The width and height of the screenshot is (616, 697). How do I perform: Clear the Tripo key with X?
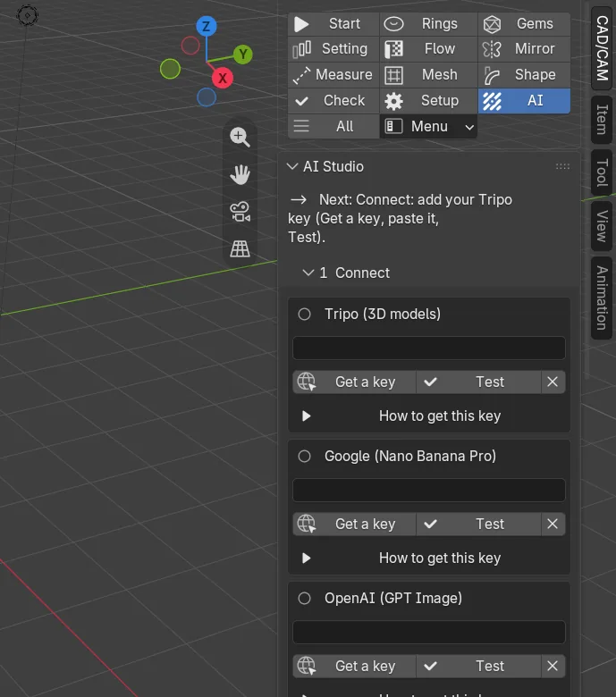coord(553,382)
